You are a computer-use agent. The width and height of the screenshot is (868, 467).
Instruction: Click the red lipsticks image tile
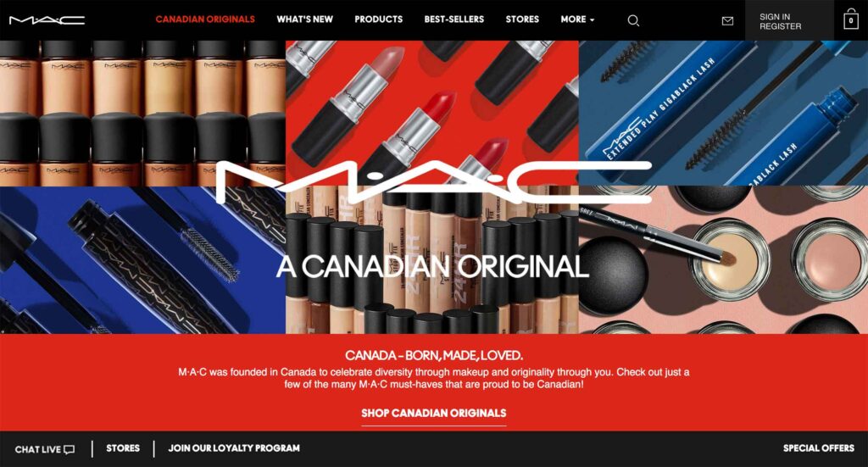tap(432, 113)
